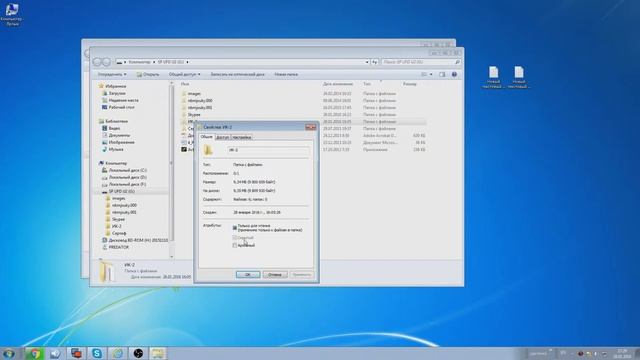
Task: Click the Применить button
Action: point(302,275)
